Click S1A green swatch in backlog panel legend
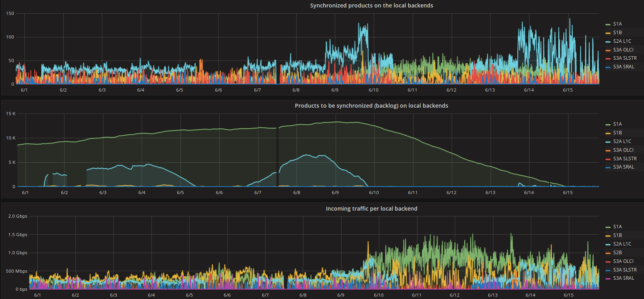Viewport: 644px width, 299px height. [608, 125]
